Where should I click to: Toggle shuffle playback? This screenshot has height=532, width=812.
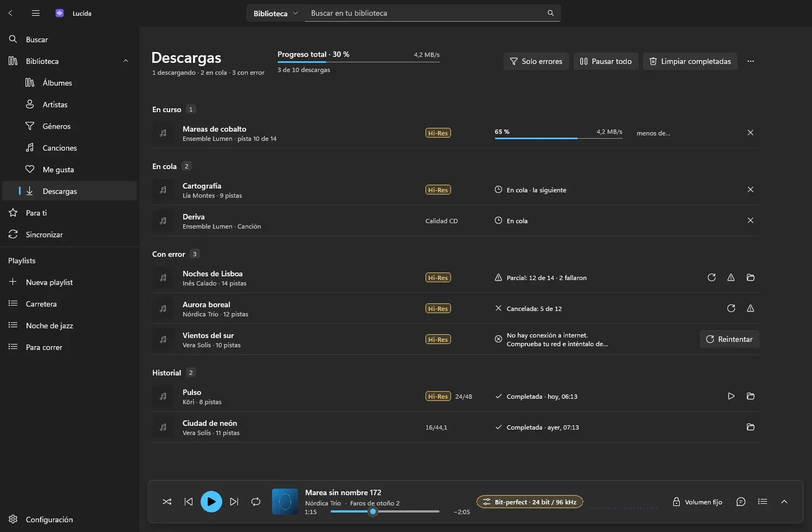click(167, 502)
